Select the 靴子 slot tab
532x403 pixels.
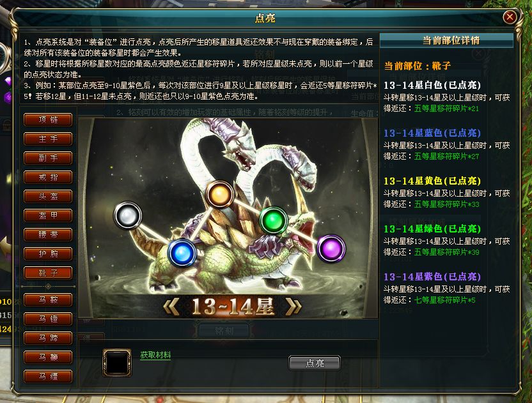(48, 273)
